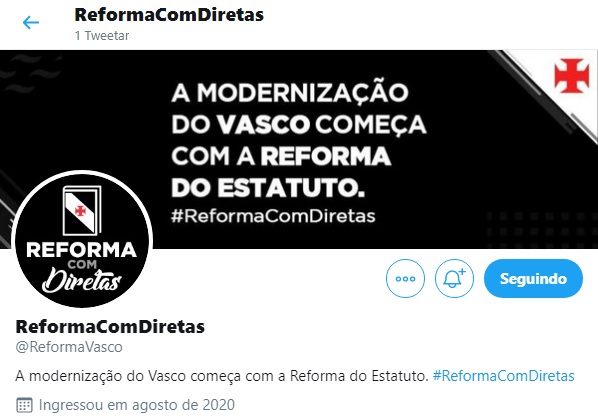Click the bold ReformaComDiretas profile name

pyautogui.click(x=110, y=327)
